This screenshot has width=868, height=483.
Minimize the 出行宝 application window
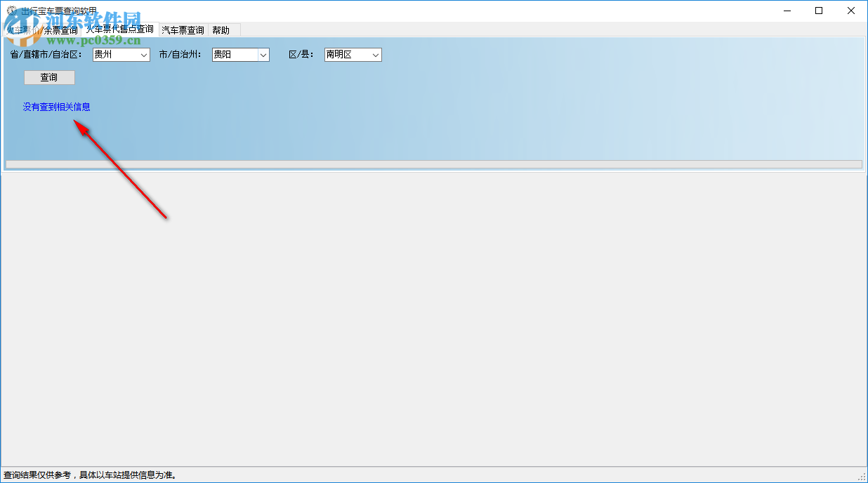pos(787,11)
